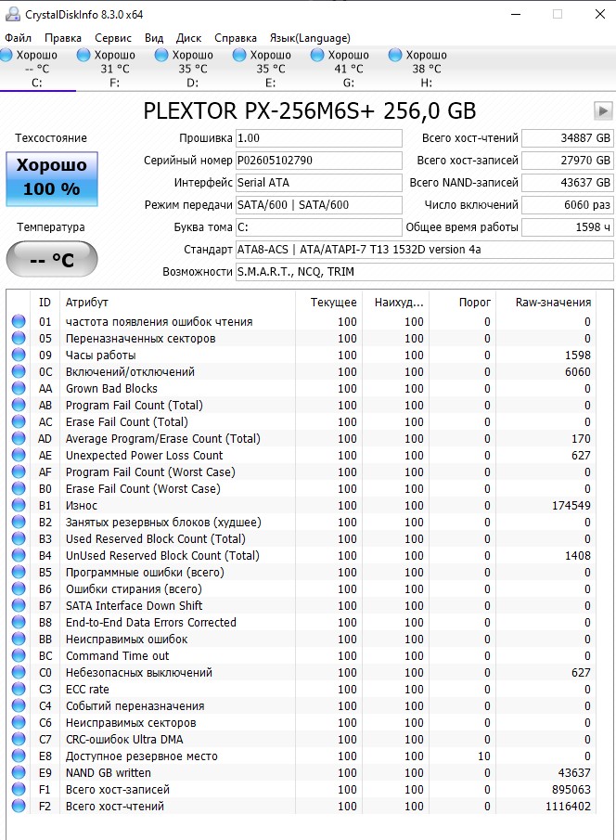The height and width of the screenshot is (840, 616).
Task: Open the Справка menu
Action: click(236, 38)
